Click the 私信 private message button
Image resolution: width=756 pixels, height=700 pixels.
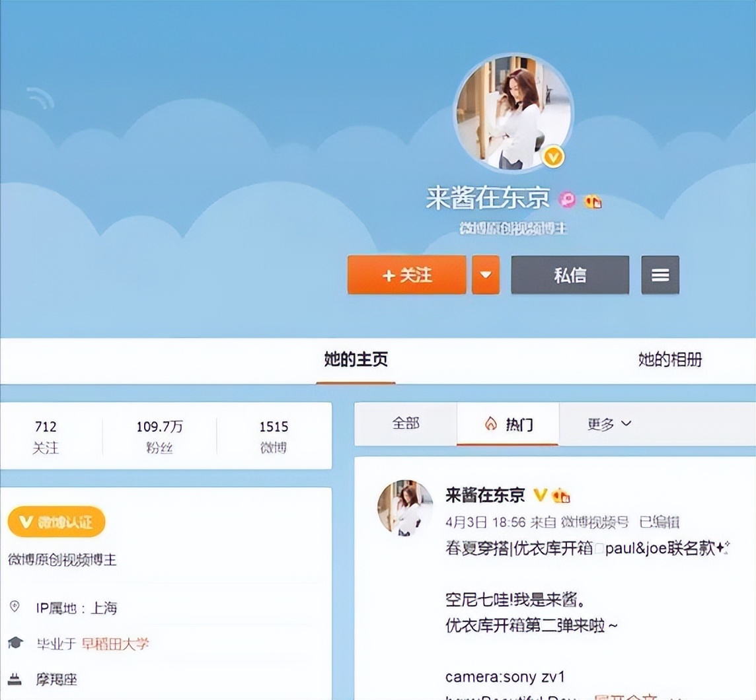point(569,275)
